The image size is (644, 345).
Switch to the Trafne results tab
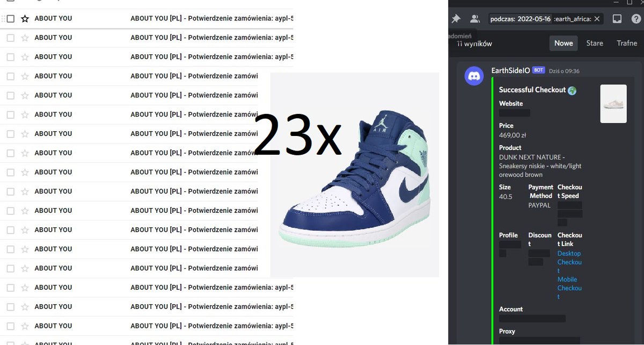click(x=626, y=43)
